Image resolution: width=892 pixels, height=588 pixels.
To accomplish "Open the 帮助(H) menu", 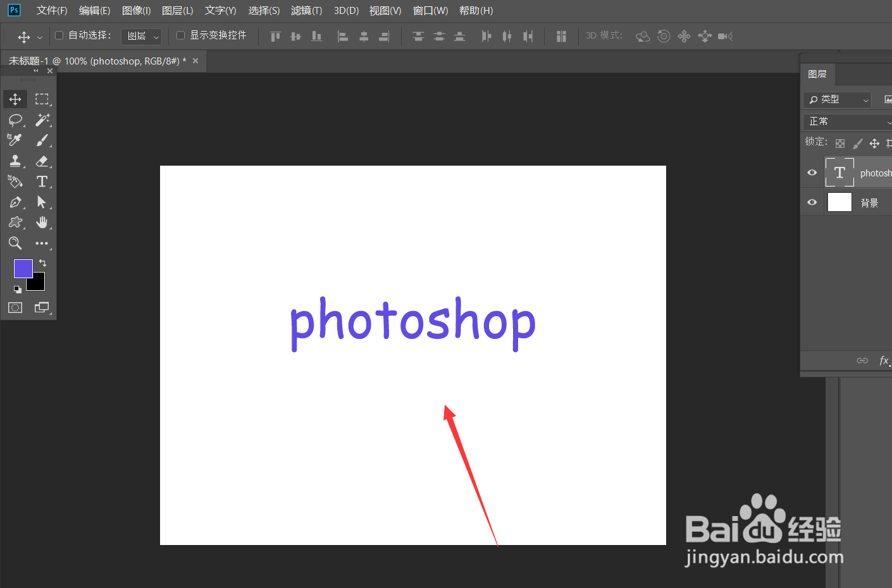I will (476, 11).
